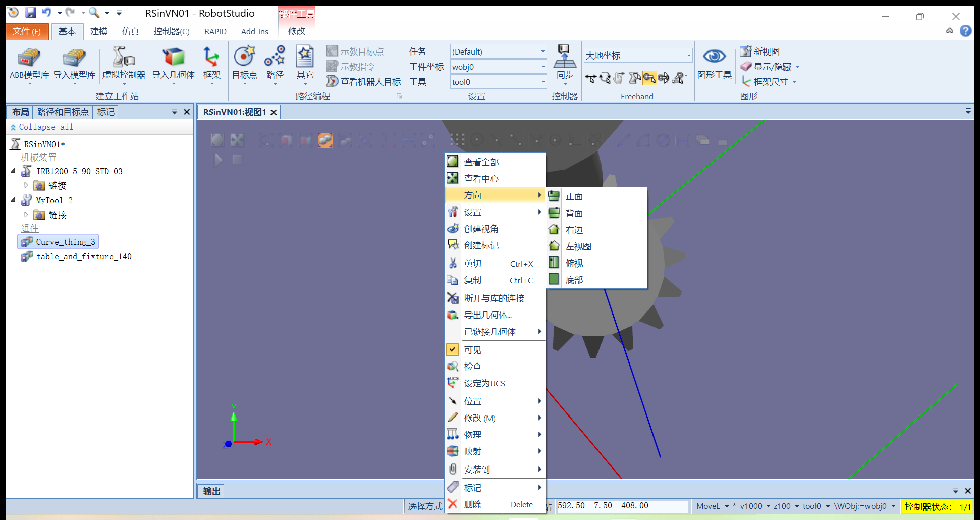Viewport: 980px width, 520px height.
Task: Toggle 可见 visible check in context menu
Action: [453, 349]
